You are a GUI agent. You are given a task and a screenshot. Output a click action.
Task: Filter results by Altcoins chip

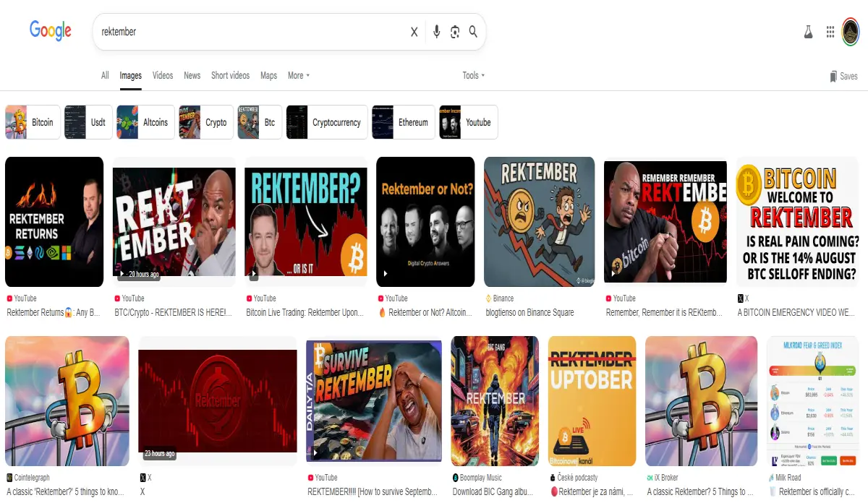click(145, 122)
